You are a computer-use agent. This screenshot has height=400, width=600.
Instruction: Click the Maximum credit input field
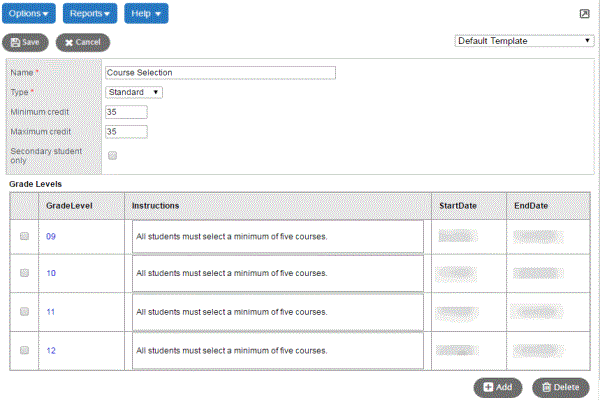(x=126, y=131)
